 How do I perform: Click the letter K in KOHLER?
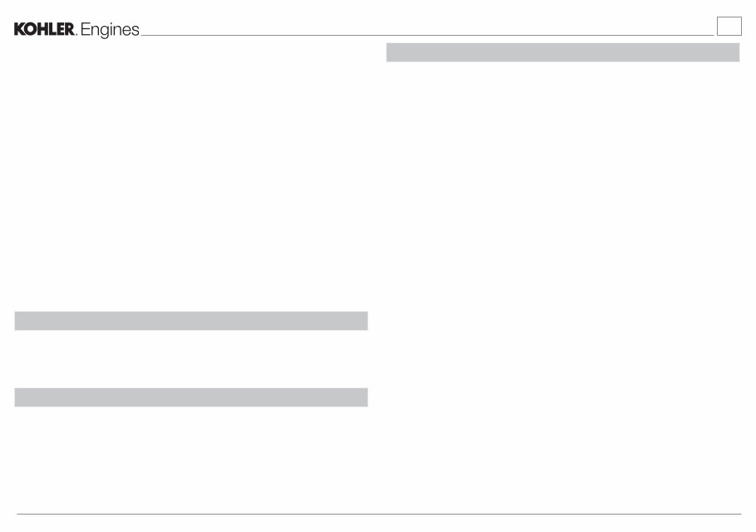tap(19, 29)
